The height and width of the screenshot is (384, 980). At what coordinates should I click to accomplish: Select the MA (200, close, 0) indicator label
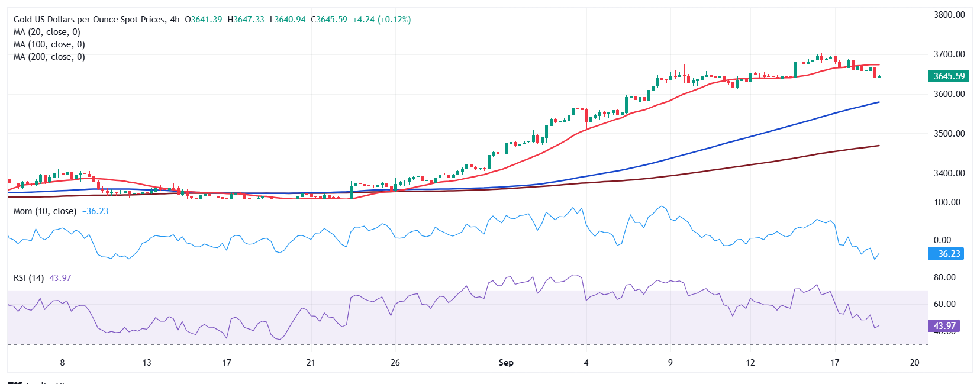pyautogui.click(x=49, y=57)
